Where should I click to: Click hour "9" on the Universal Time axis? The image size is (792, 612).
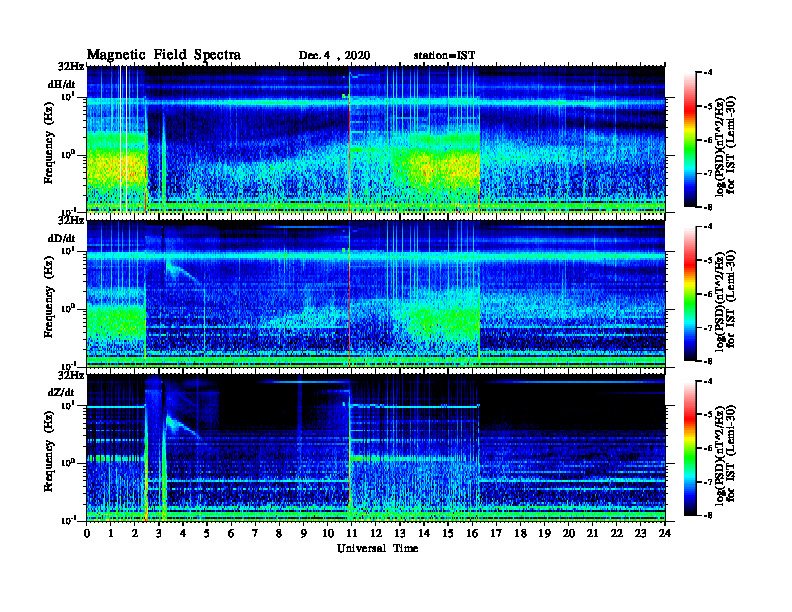click(x=304, y=534)
